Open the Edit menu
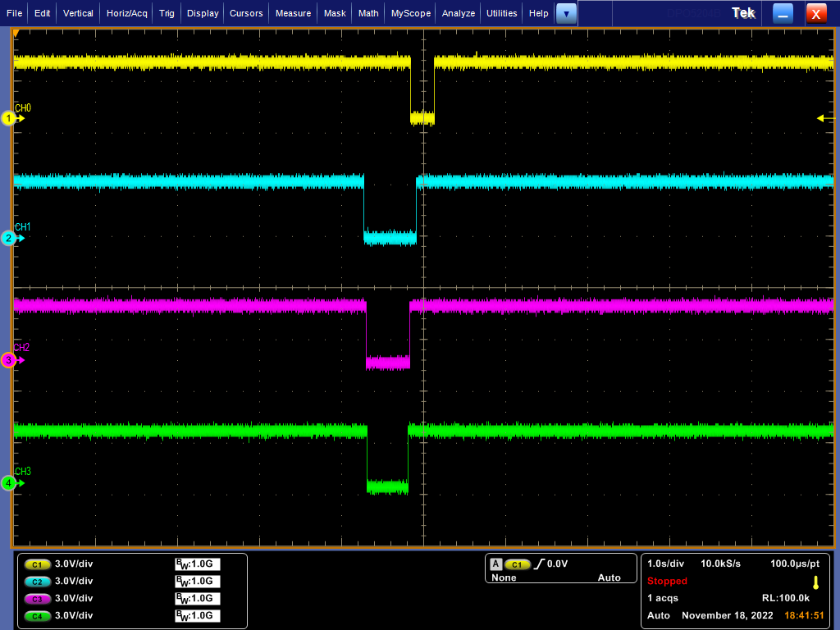Viewport: 840px width, 630px height. point(43,13)
